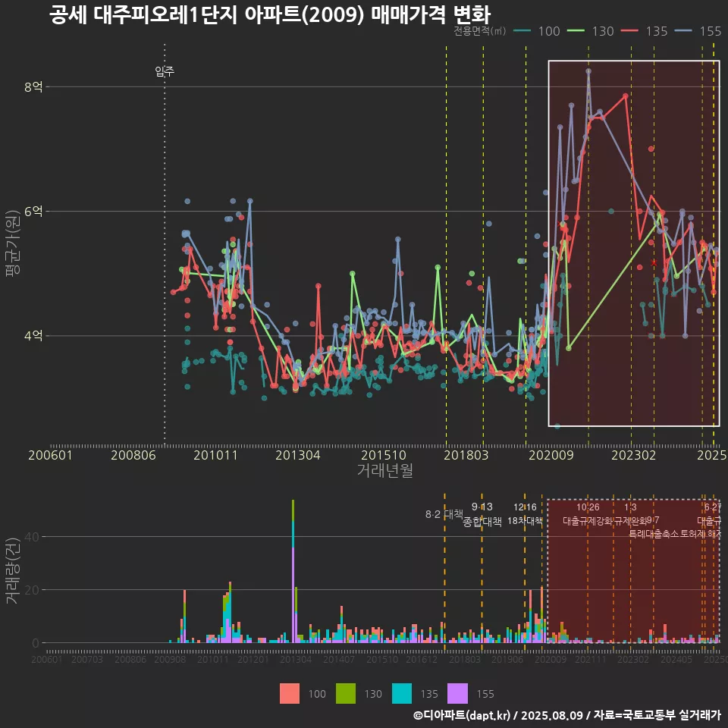Click the 202111 volume-chart x-axis label
728x728 pixels.
pos(591,659)
